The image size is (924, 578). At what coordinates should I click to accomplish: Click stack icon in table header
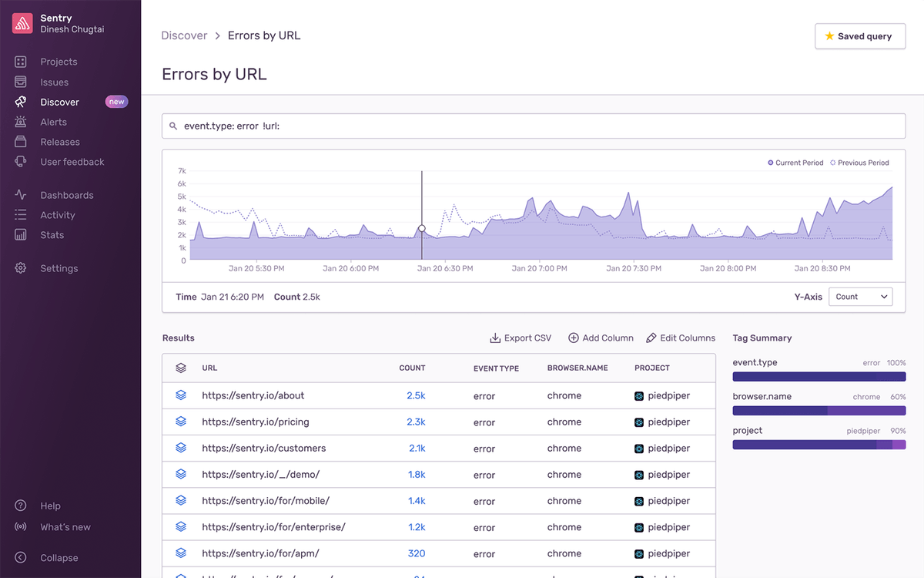[181, 368]
